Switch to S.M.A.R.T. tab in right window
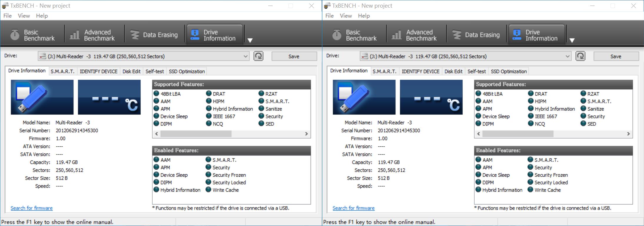 (x=385, y=71)
